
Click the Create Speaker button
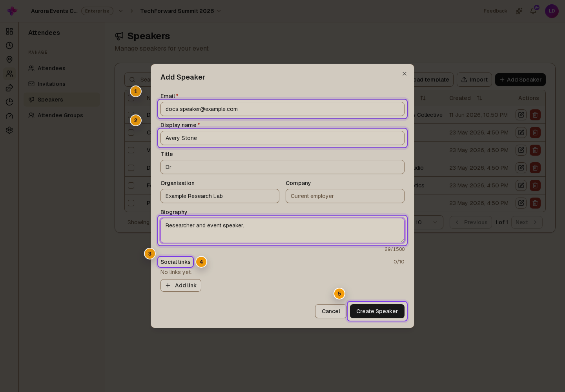[377, 311]
